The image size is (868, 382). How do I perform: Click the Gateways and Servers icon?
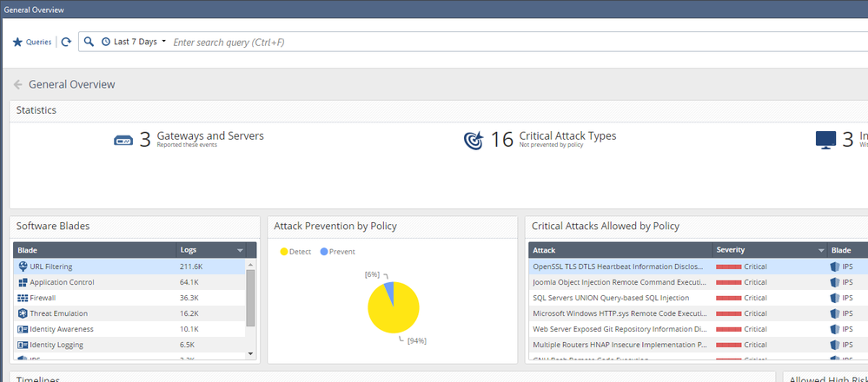[123, 140]
